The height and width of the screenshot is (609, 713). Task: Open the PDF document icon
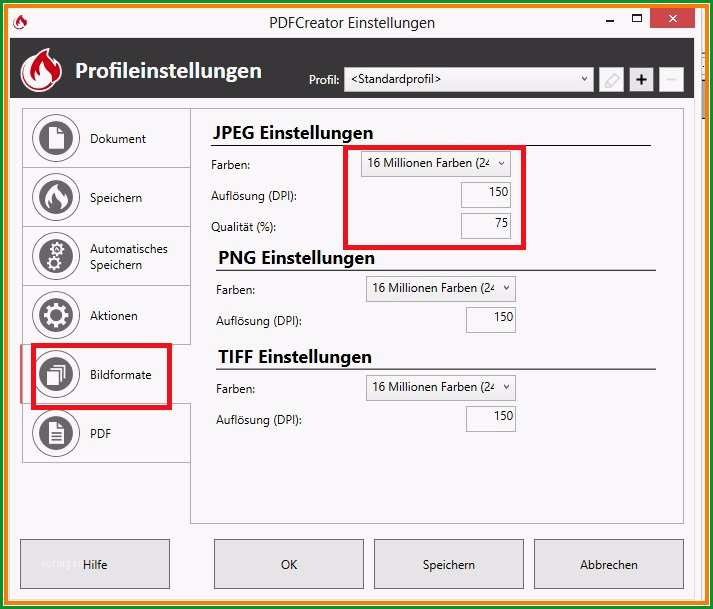click(56, 433)
